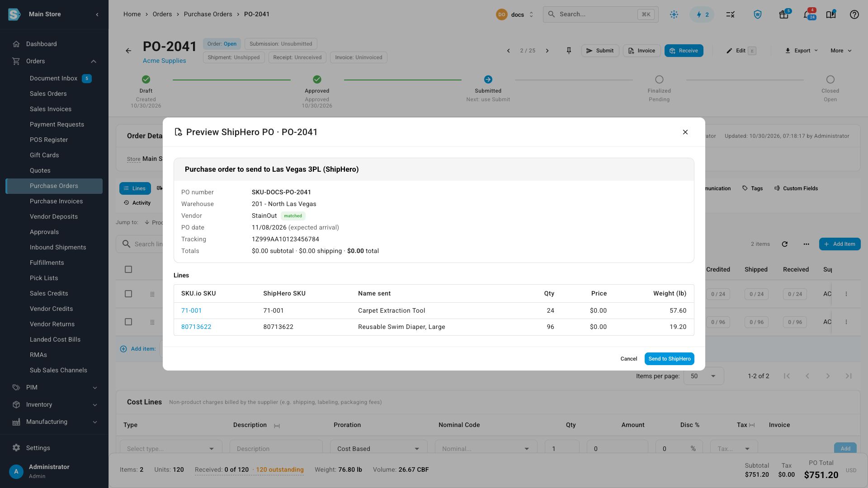Click the checklist tasks icon in header
The image size is (868, 488).
(731, 14)
